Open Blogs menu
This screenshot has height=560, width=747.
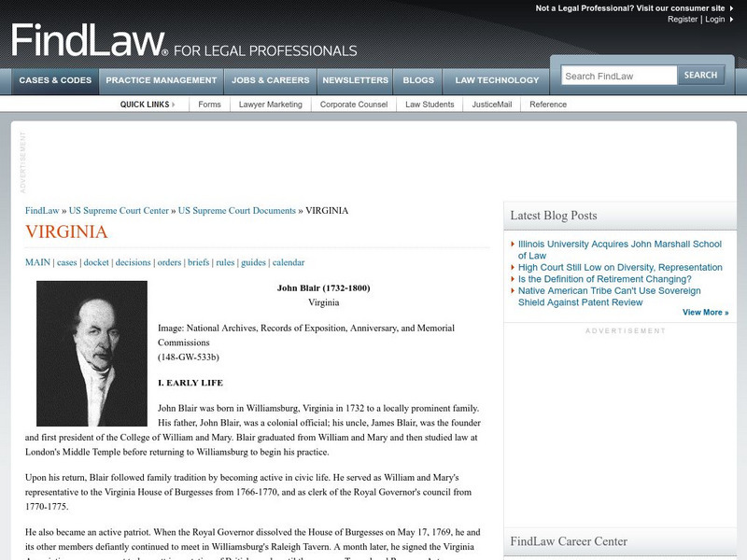[x=418, y=80]
